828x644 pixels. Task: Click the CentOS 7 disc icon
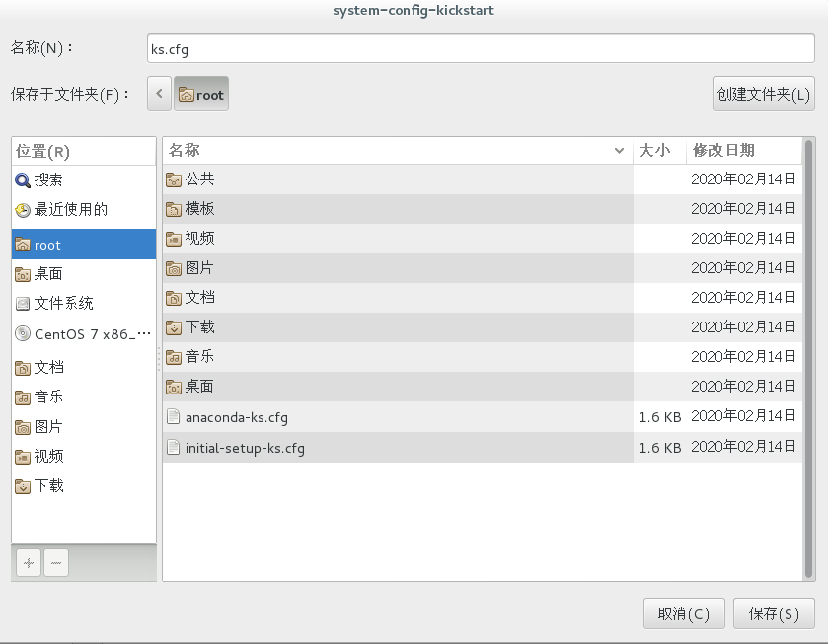tap(23, 333)
